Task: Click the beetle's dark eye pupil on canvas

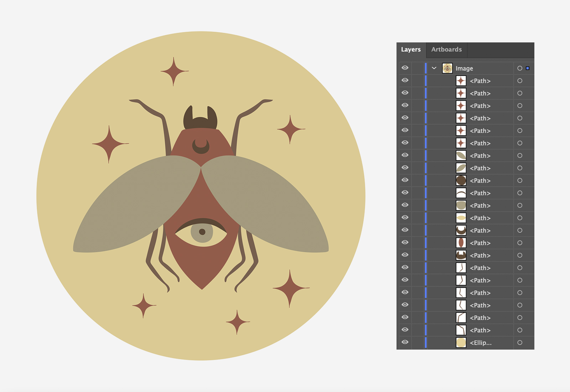Action: tap(202, 232)
